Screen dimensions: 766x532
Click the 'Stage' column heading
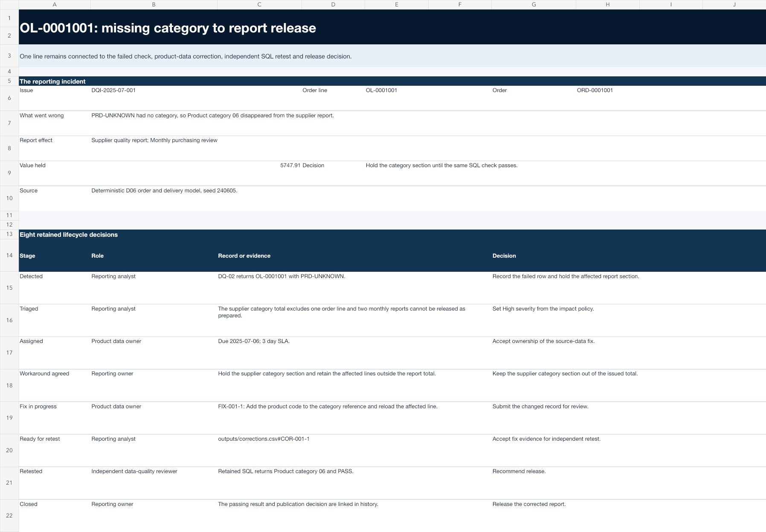27,256
